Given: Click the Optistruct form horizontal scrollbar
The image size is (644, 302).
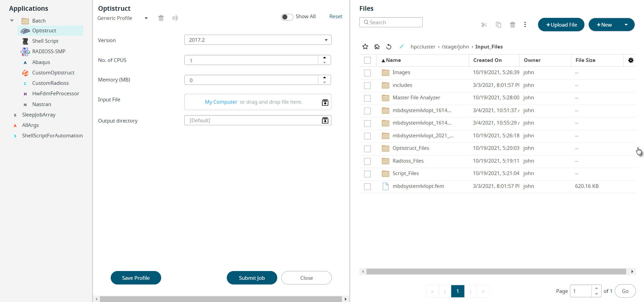Looking at the screenshot, I should pos(221,299).
